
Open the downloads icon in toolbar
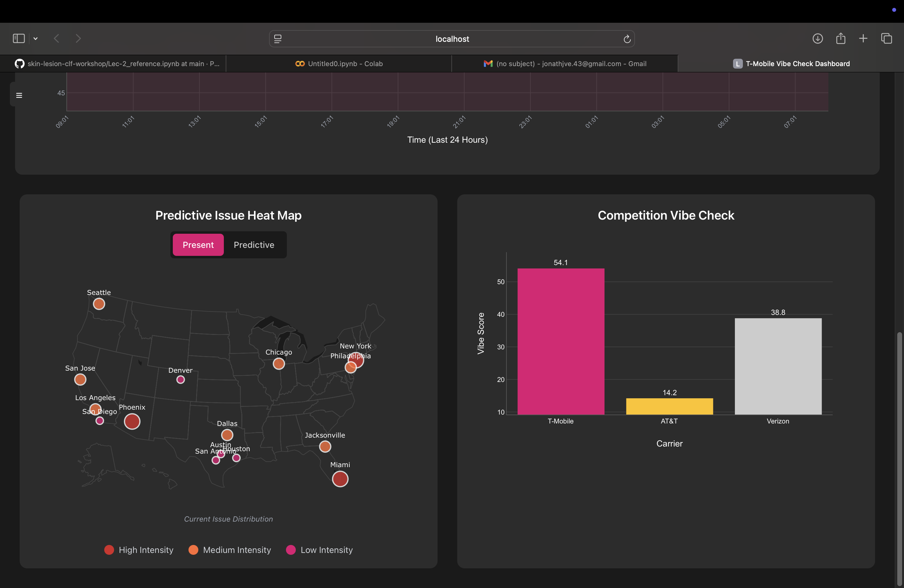pos(817,38)
